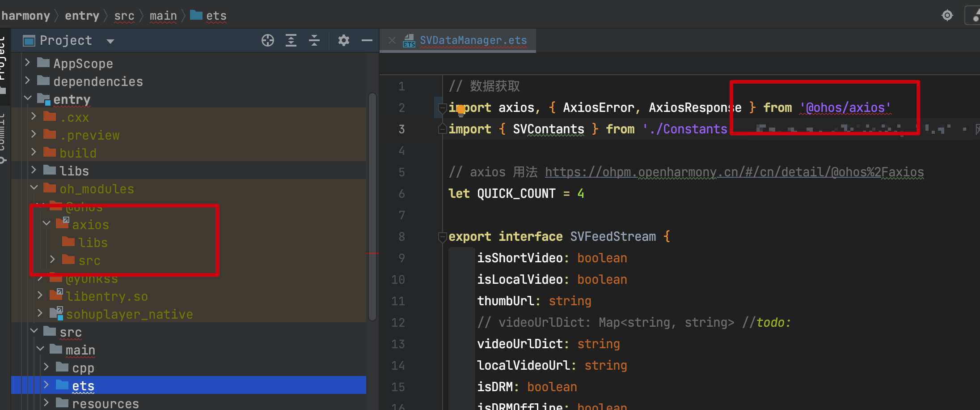Select the build folder row

click(x=189, y=153)
